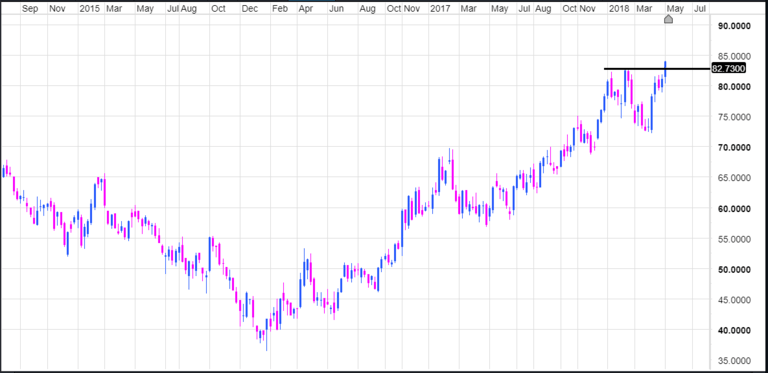Click the final Jul label on the time axis
This screenshot has height=373, width=768.
(700, 9)
